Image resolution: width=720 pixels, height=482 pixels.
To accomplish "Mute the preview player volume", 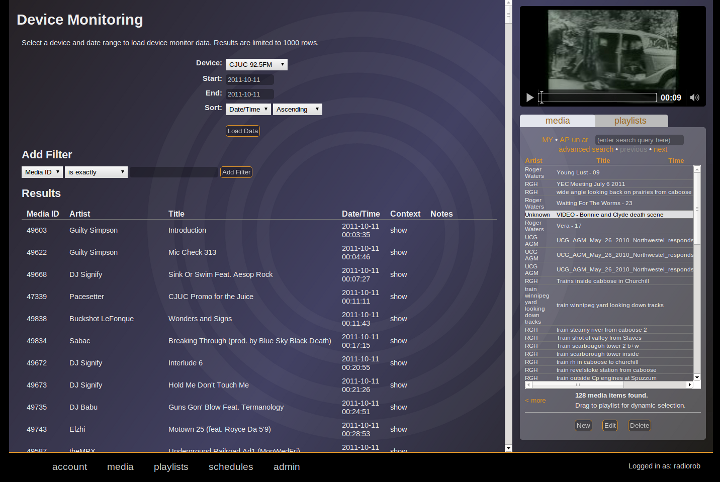I will tap(694, 97).
